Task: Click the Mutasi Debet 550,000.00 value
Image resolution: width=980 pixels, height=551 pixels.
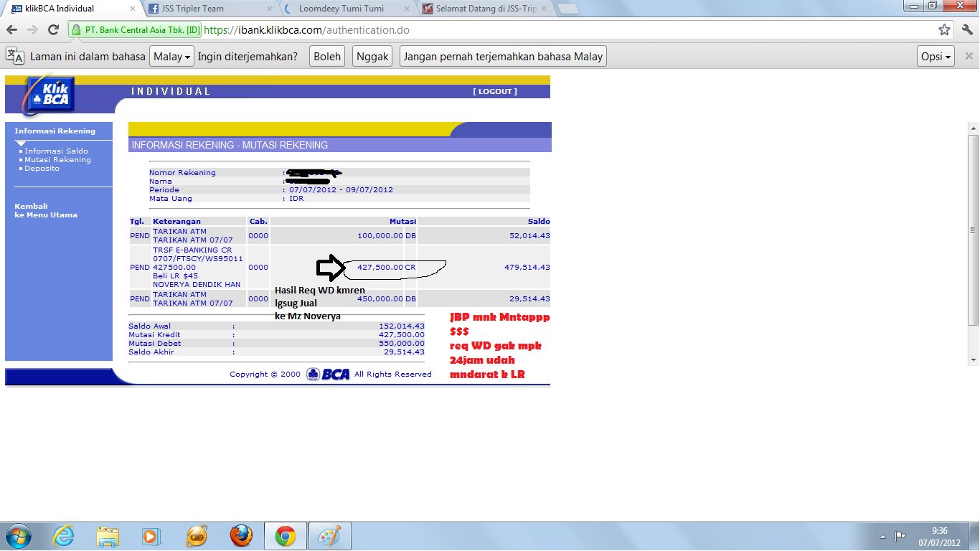Action: pos(402,344)
